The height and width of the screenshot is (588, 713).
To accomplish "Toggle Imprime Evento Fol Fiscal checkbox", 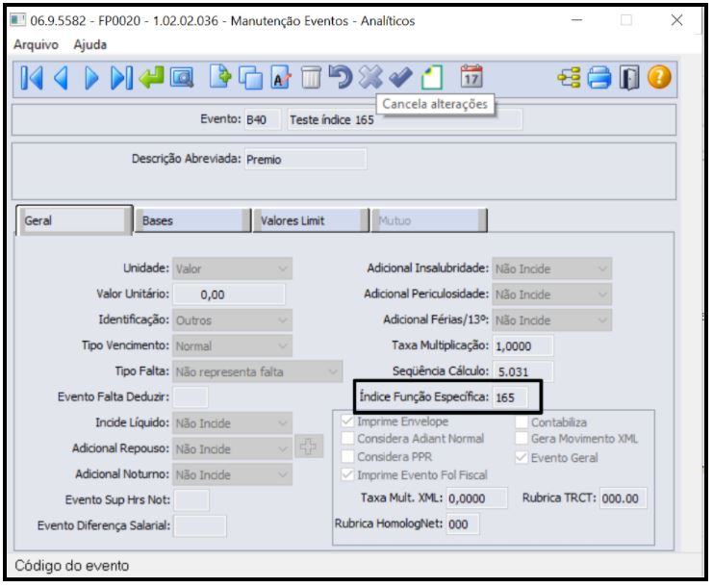I will [347, 474].
